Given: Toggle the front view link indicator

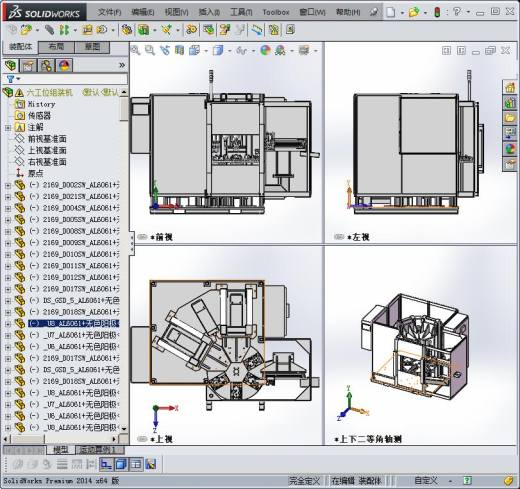Looking at the screenshot, I should [x=142, y=237].
